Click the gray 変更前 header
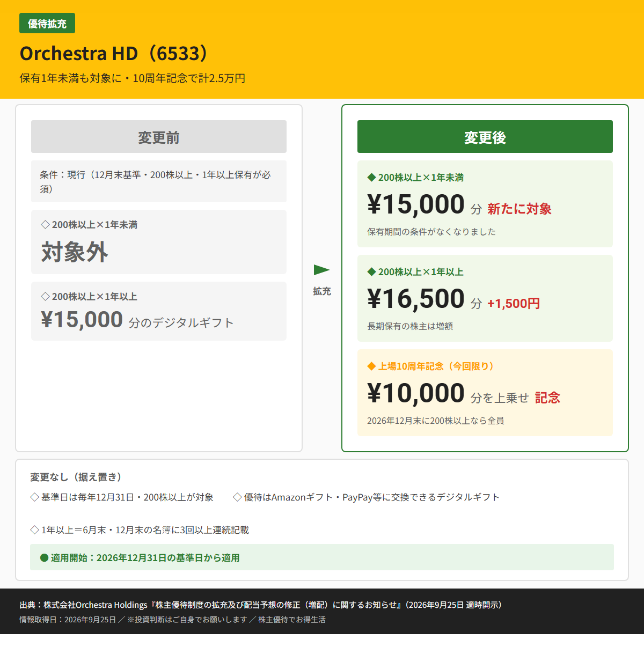 [x=159, y=137]
